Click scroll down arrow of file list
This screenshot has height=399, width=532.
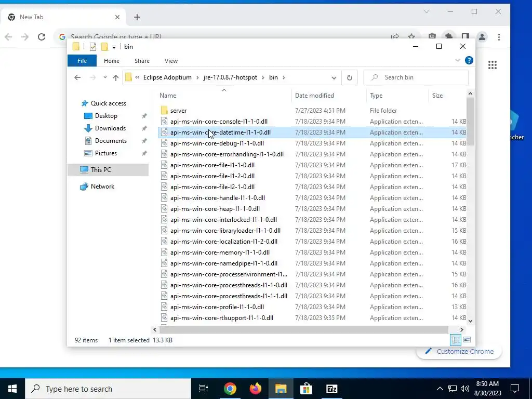(x=470, y=321)
